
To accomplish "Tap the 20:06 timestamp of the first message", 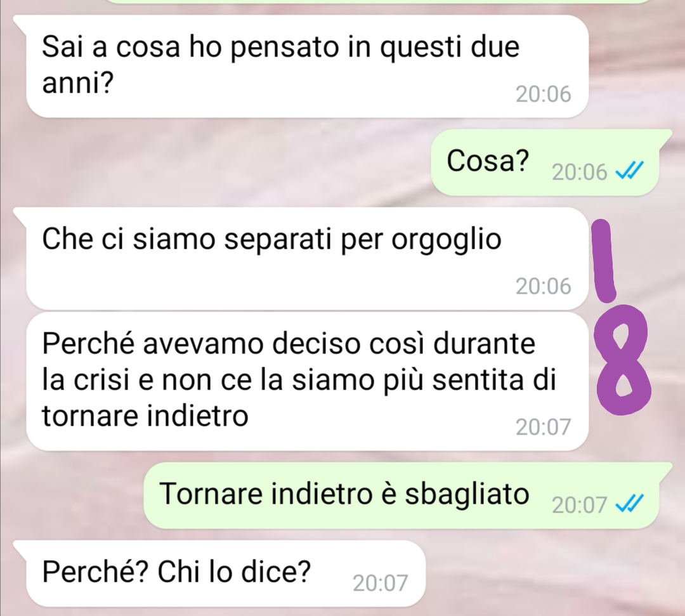I will point(543,94).
